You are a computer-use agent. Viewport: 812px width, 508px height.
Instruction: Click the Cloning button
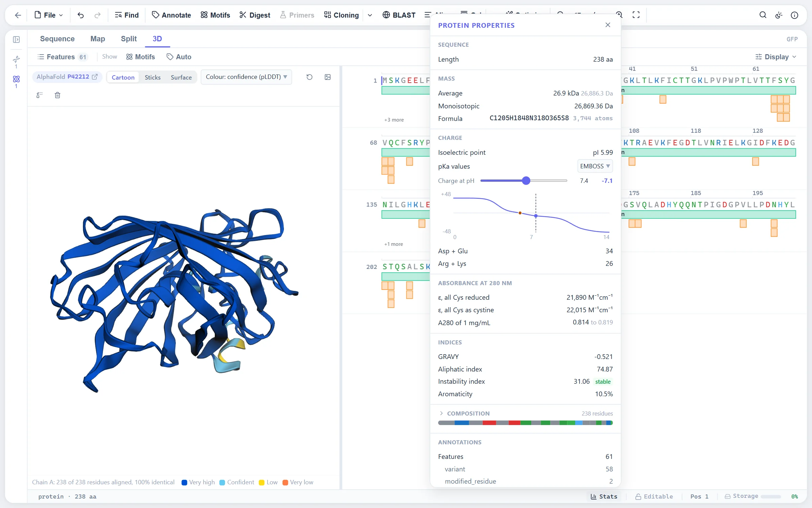click(x=341, y=15)
